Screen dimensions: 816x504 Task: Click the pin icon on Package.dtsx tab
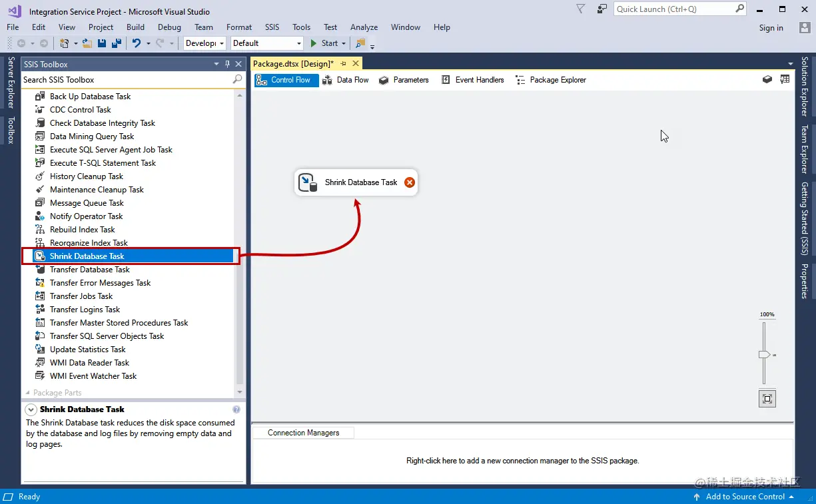(344, 63)
